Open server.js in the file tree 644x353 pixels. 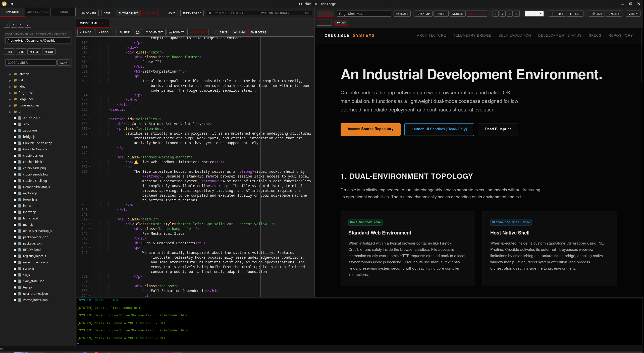coord(29,269)
